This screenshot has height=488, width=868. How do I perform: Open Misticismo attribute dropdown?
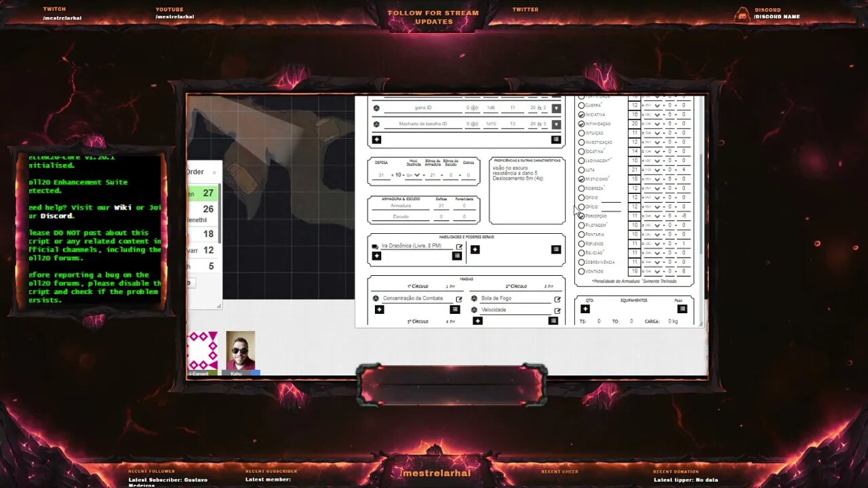click(654, 179)
